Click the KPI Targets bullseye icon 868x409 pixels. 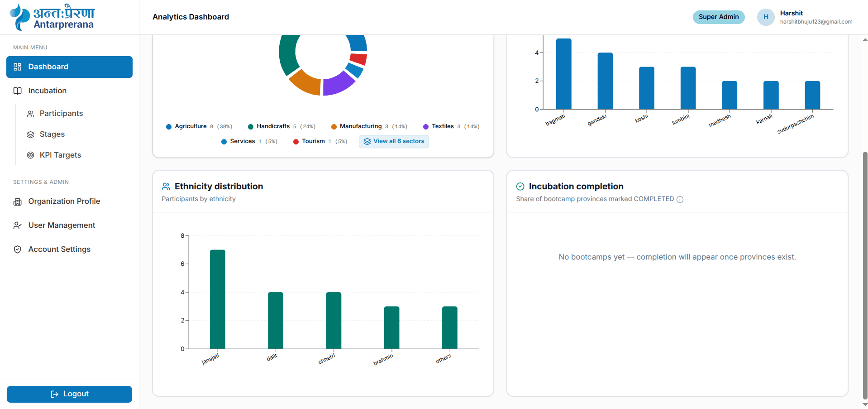coord(31,155)
